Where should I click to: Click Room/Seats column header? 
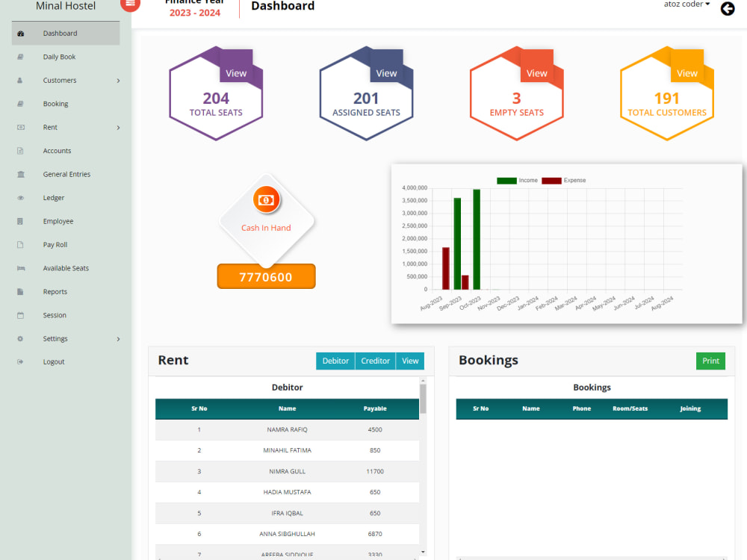pyautogui.click(x=630, y=408)
